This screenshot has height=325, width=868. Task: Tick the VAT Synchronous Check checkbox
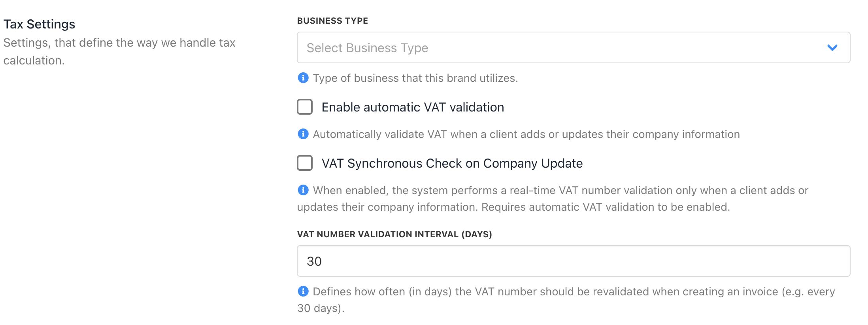(x=305, y=163)
